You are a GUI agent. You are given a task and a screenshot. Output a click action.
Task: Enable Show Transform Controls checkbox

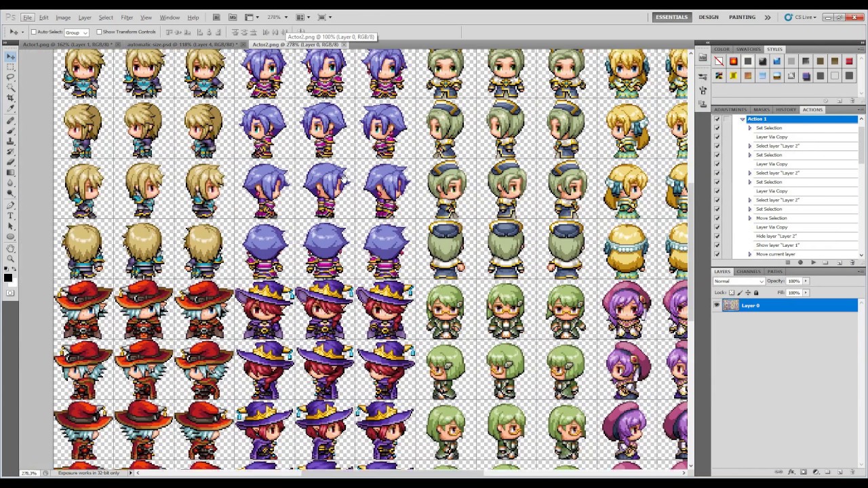pos(99,32)
